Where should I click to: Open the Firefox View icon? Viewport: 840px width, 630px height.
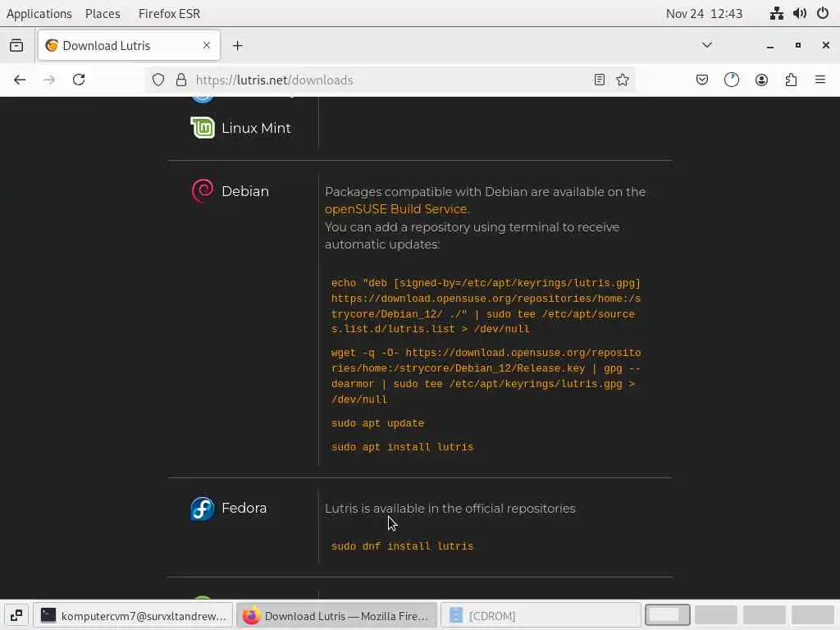tap(16, 46)
